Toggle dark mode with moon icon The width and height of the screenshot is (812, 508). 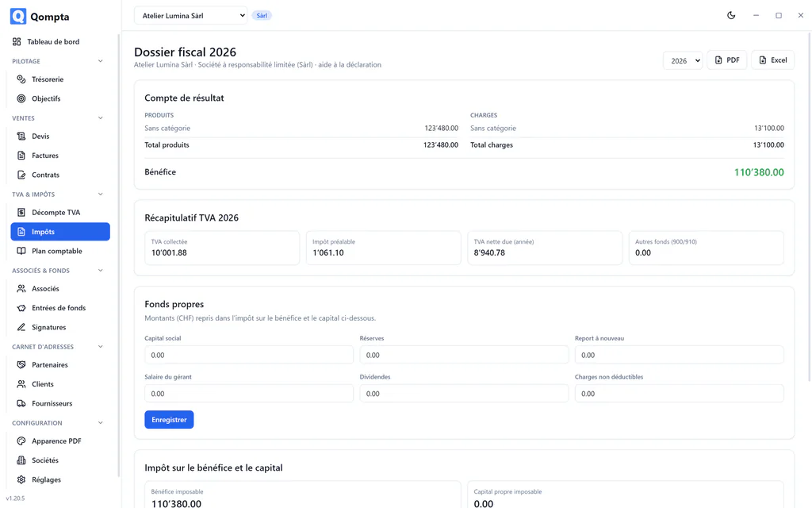click(731, 16)
